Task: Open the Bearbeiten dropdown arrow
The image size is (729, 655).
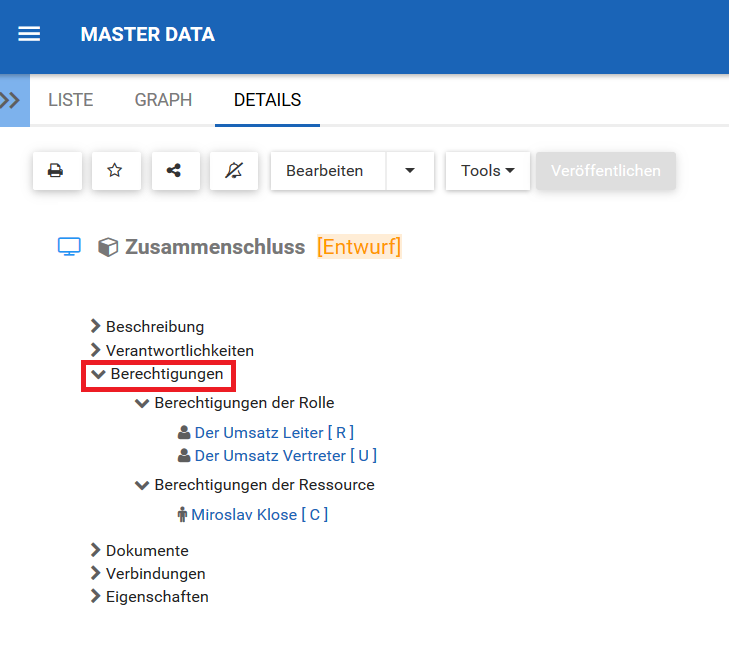Action: (410, 171)
